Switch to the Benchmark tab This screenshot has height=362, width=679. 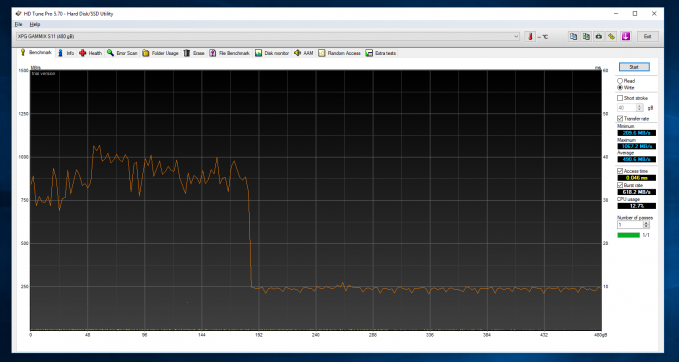point(36,53)
